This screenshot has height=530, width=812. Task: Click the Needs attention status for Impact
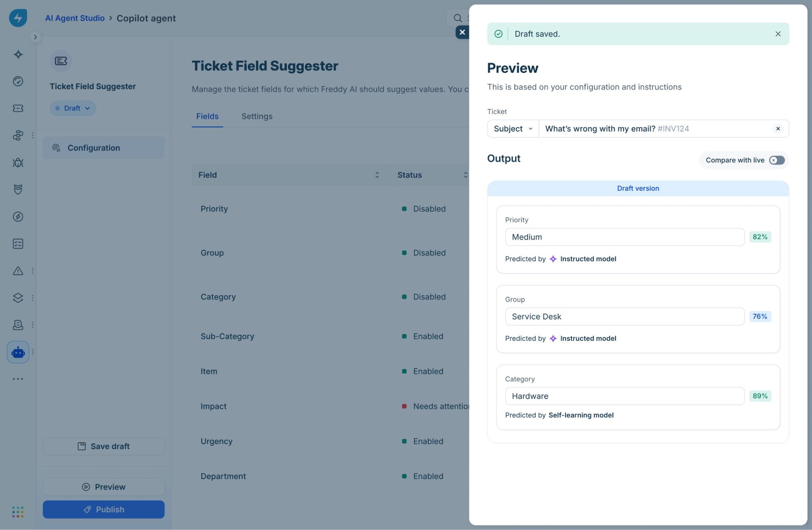coord(436,406)
